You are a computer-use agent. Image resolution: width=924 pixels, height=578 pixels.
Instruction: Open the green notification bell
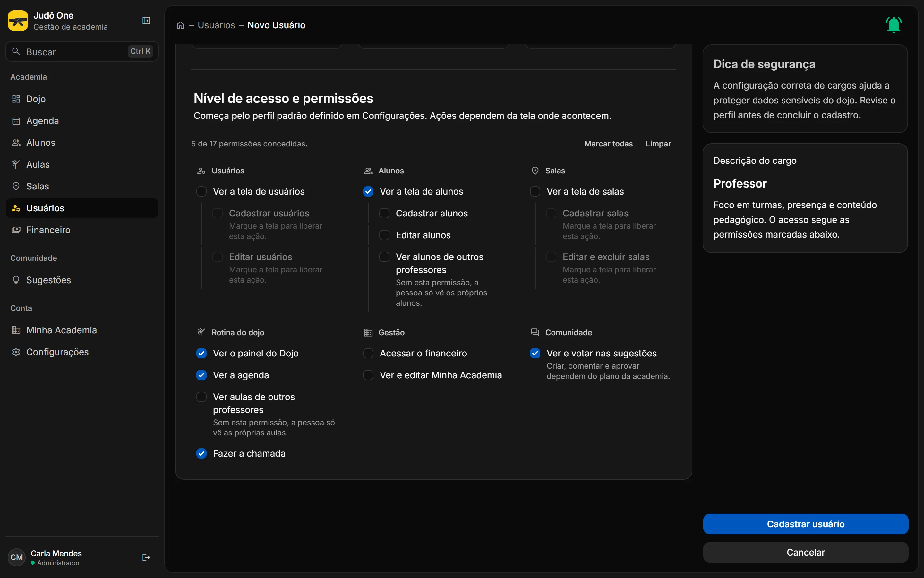click(894, 25)
